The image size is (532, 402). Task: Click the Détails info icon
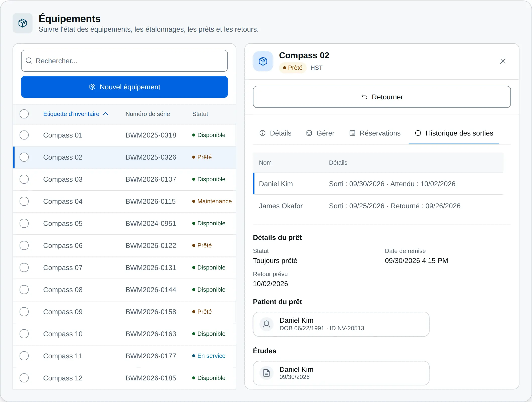(x=262, y=133)
